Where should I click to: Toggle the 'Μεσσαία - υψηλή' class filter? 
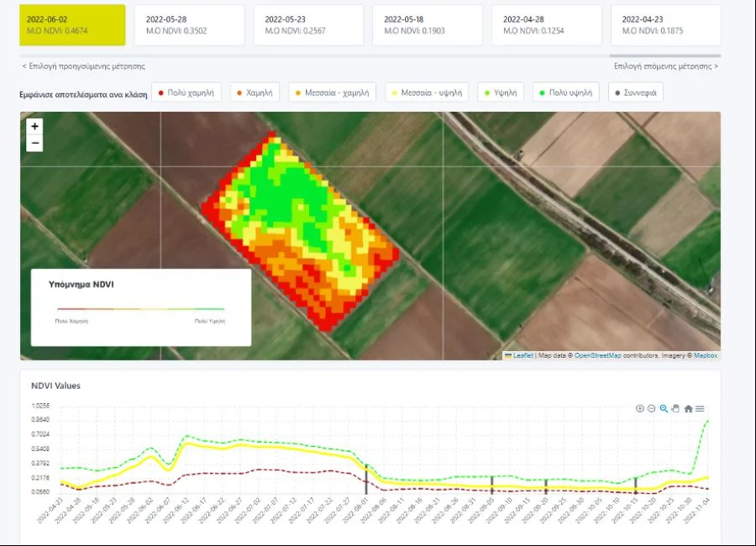pyautogui.click(x=428, y=93)
